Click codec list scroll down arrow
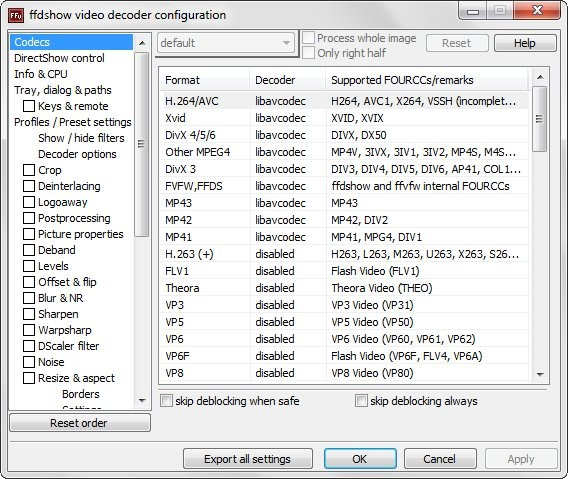The image size is (568, 479). (540, 374)
